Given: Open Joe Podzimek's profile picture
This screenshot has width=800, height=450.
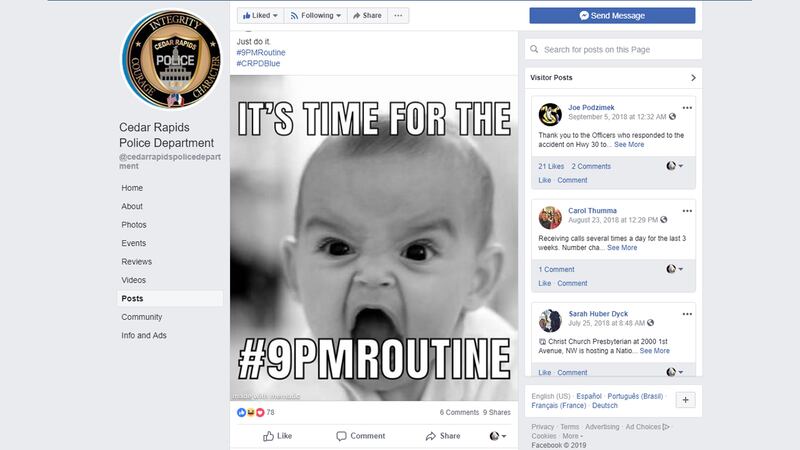Looking at the screenshot, I should click(x=549, y=114).
